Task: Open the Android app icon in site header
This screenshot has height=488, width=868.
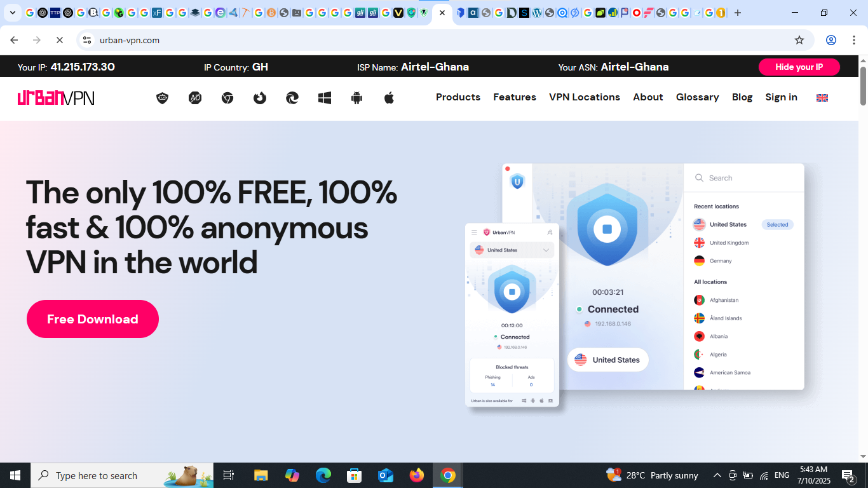Action: [356, 98]
